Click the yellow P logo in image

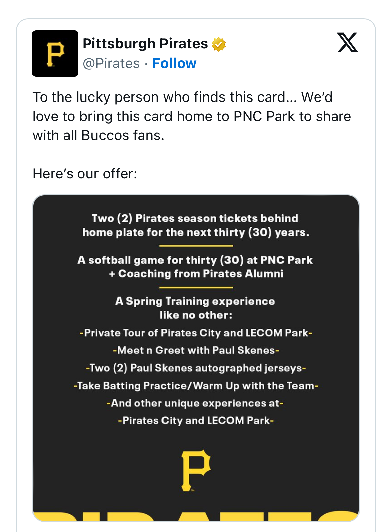pos(196,470)
